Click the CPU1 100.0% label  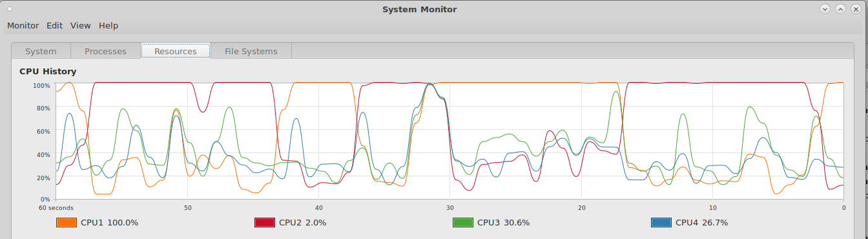pos(110,223)
